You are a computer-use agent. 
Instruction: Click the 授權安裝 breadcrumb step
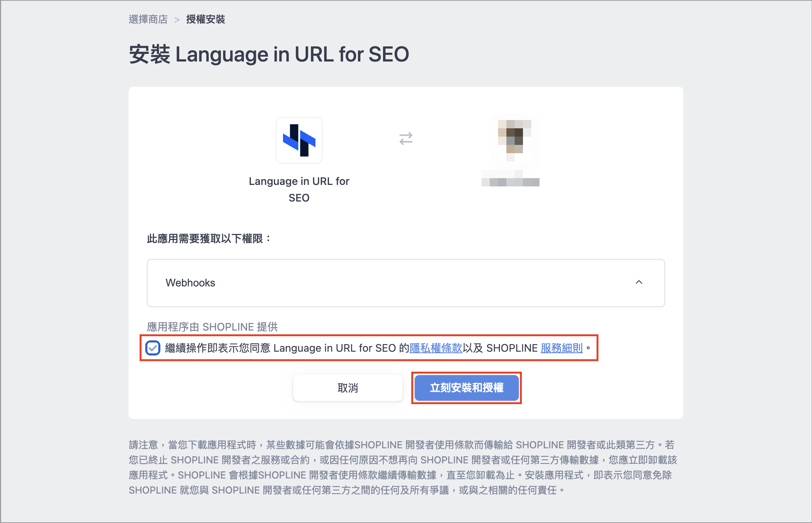[206, 19]
